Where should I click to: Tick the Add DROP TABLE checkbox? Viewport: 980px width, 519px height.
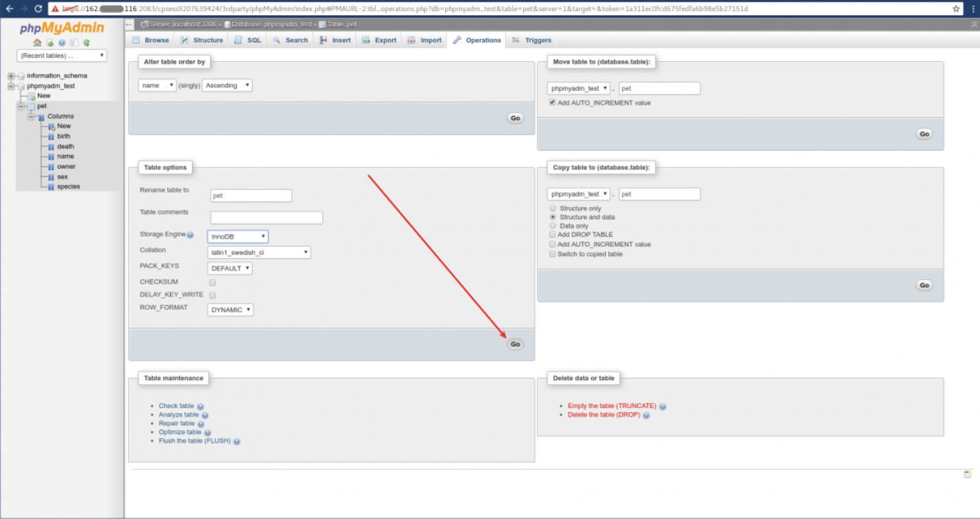553,235
